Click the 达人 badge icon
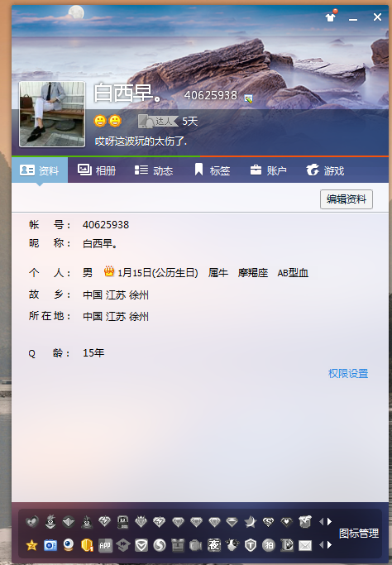 tap(158, 121)
